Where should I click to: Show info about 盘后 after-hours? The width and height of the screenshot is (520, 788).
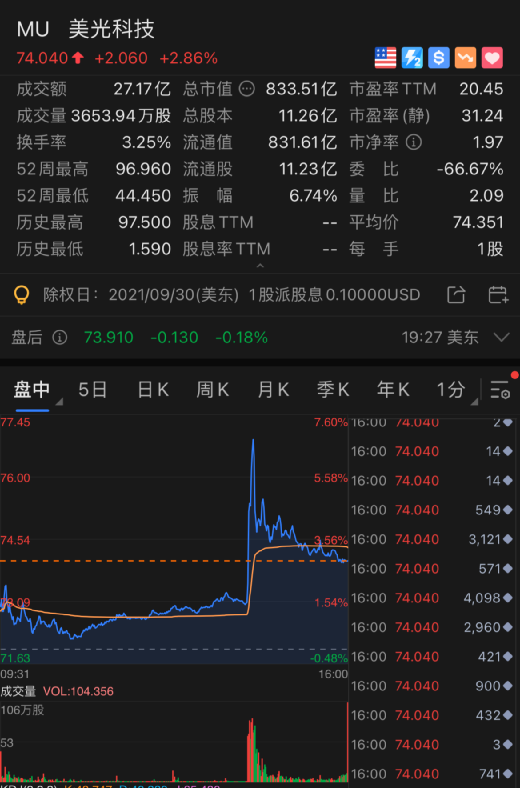pyautogui.click(x=60, y=337)
